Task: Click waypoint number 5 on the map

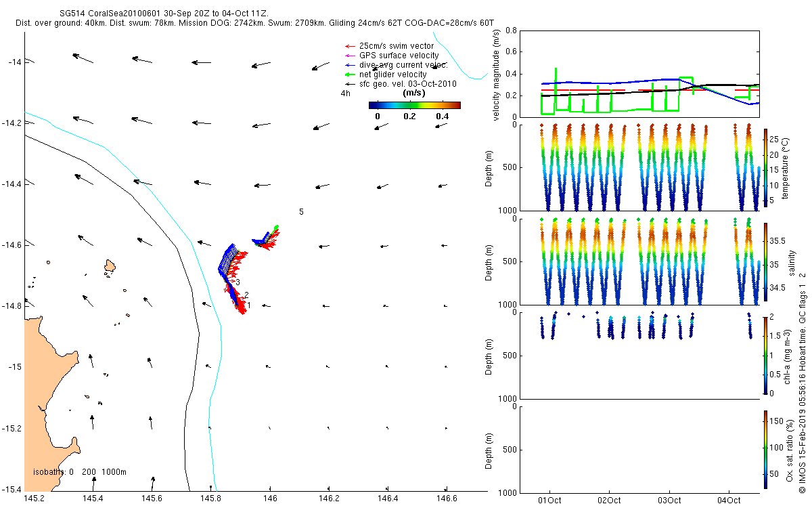Action: tap(301, 212)
